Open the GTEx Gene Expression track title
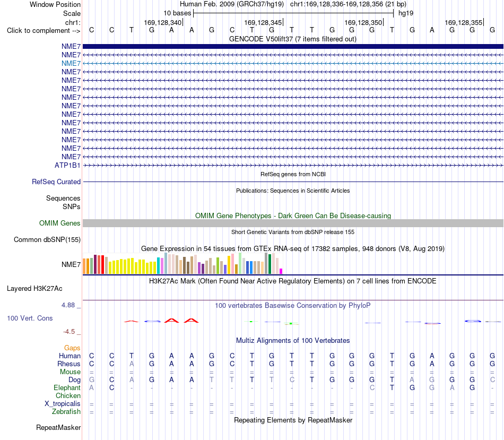Image resolution: width=504 pixels, height=440 pixels. 293,248
